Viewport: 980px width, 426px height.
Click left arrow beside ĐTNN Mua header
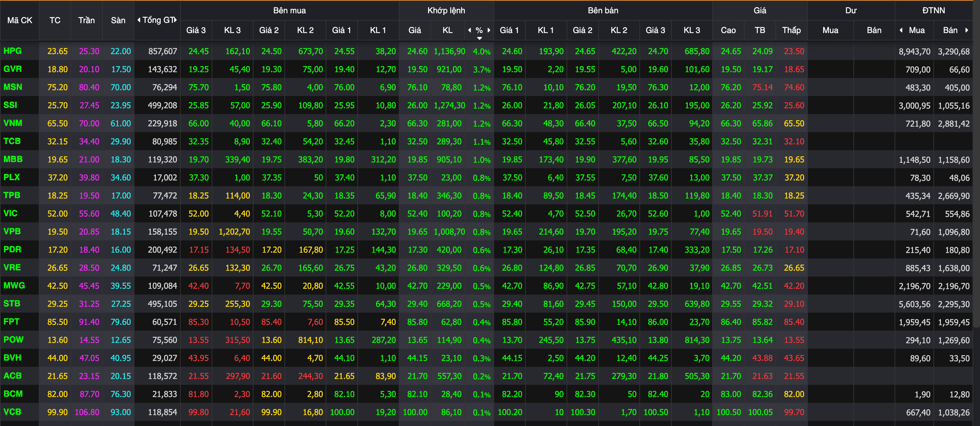pos(901,30)
